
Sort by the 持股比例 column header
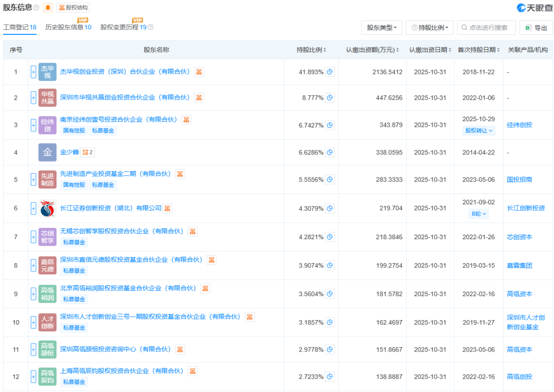point(311,50)
